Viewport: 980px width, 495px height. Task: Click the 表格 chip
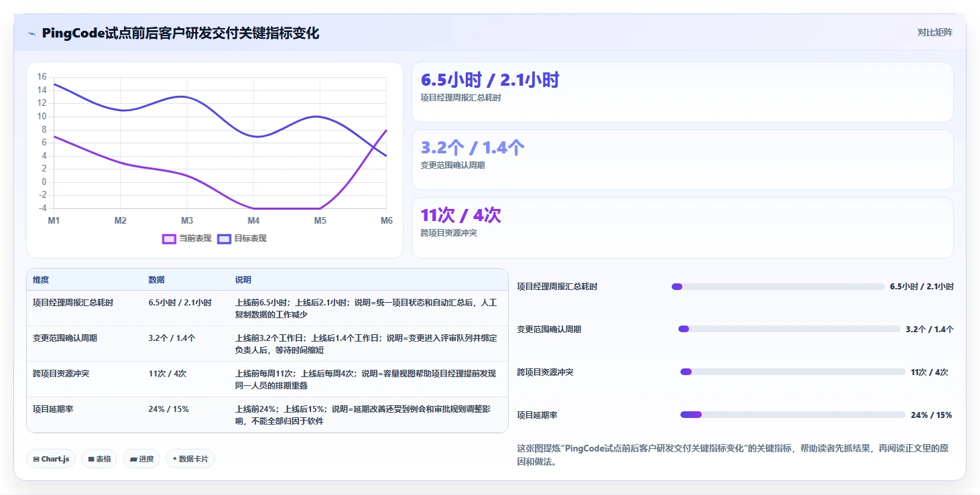(100, 459)
